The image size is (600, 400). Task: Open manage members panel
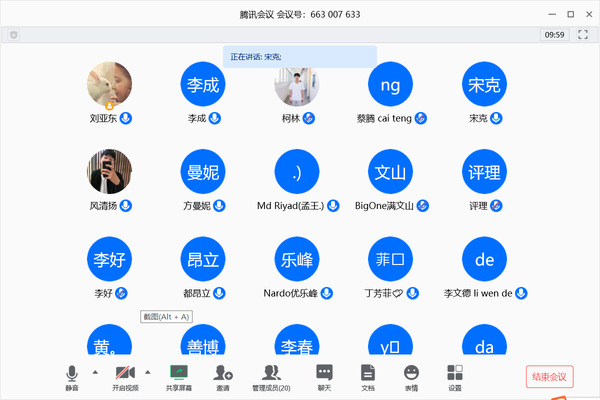271,373
